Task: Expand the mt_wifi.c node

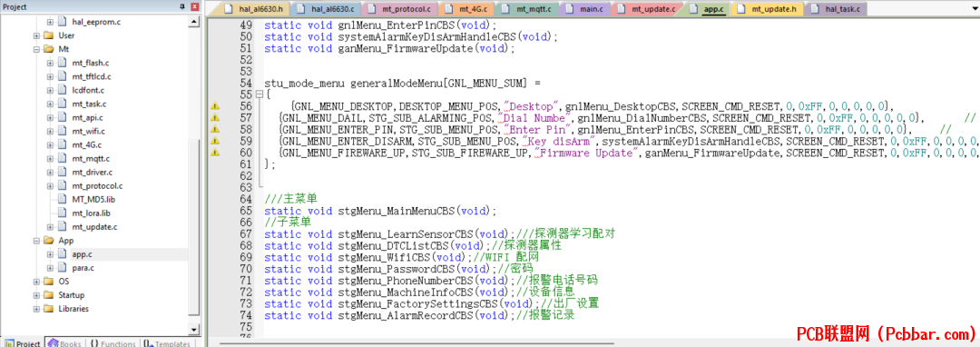Action: click(x=50, y=132)
